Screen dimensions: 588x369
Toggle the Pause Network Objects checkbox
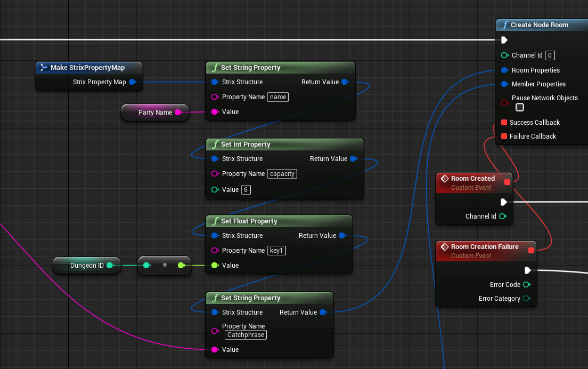520,107
